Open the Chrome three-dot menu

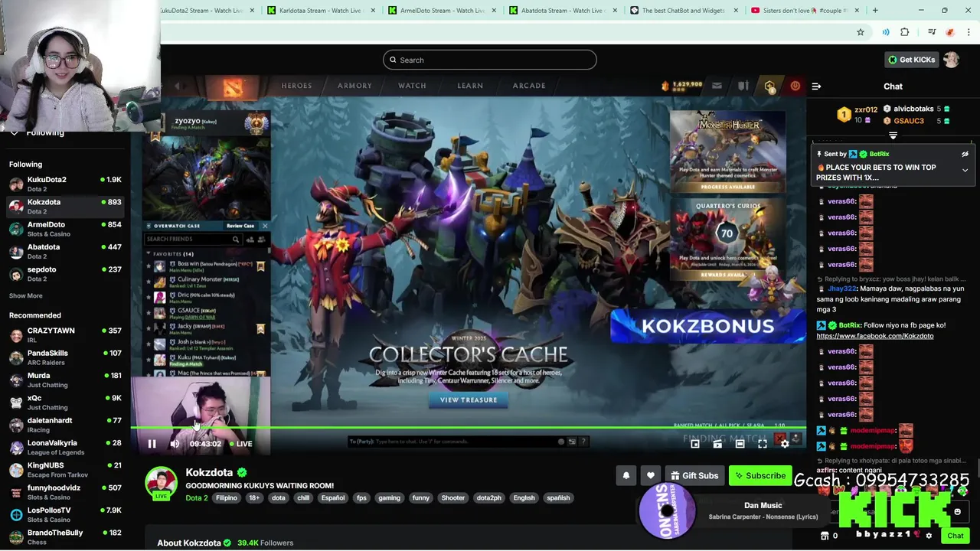pyautogui.click(x=969, y=32)
